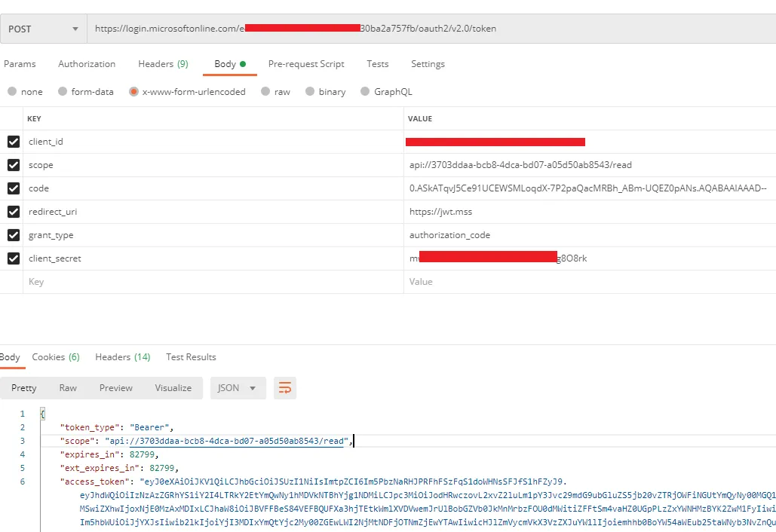The width and height of the screenshot is (776, 532).
Task: Open the Test Results response tab
Action: click(191, 357)
